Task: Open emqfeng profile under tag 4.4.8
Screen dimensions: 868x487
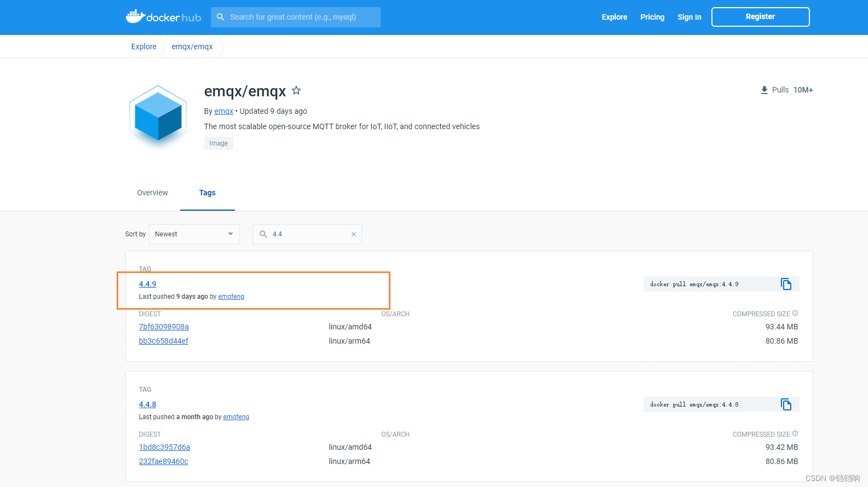Action: point(236,417)
